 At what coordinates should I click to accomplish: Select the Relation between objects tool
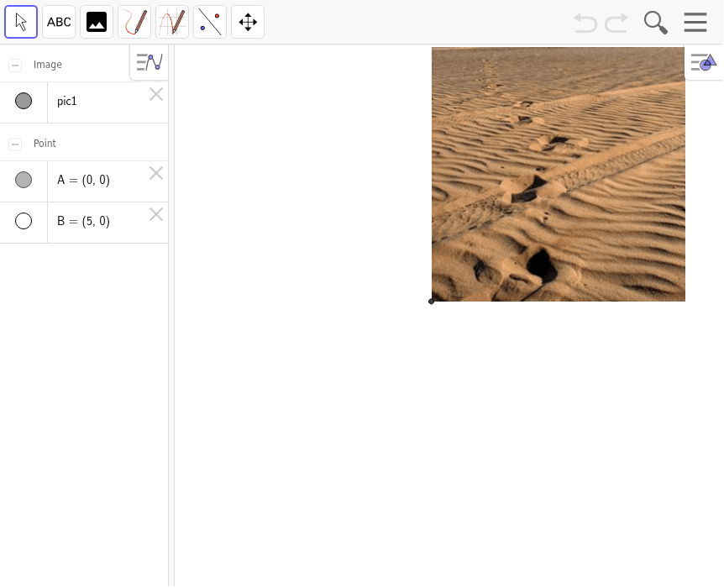[x=210, y=22]
